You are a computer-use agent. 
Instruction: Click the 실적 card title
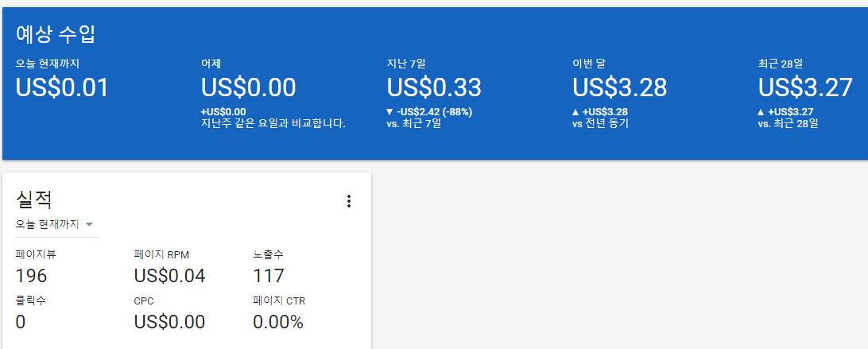click(34, 200)
